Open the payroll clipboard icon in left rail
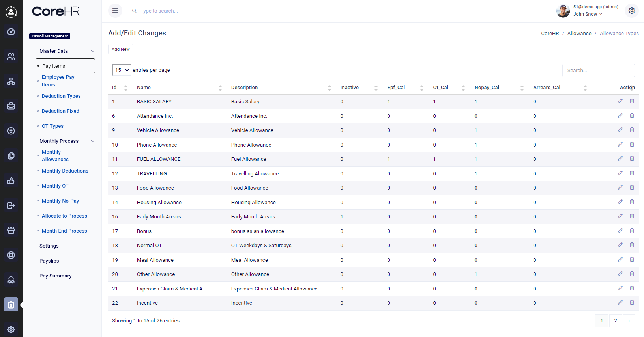 [11, 304]
